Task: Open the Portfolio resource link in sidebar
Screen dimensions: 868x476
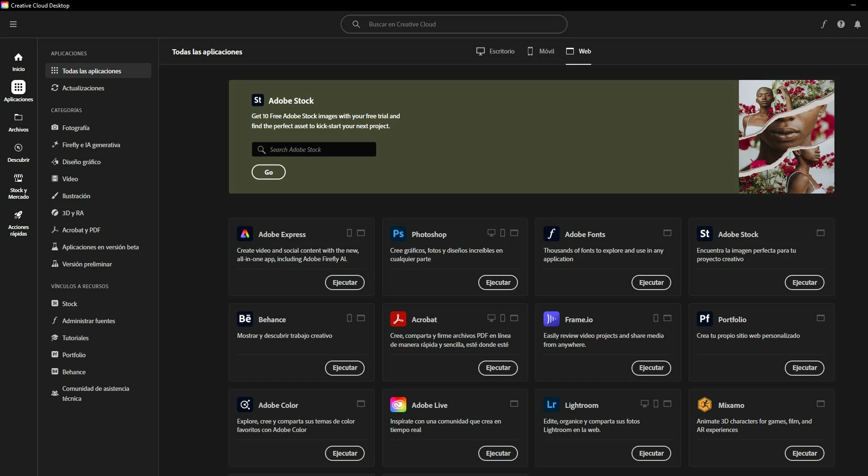Action: point(98,355)
